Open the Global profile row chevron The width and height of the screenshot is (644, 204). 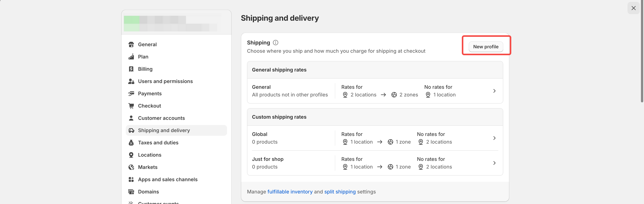pyautogui.click(x=494, y=138)
